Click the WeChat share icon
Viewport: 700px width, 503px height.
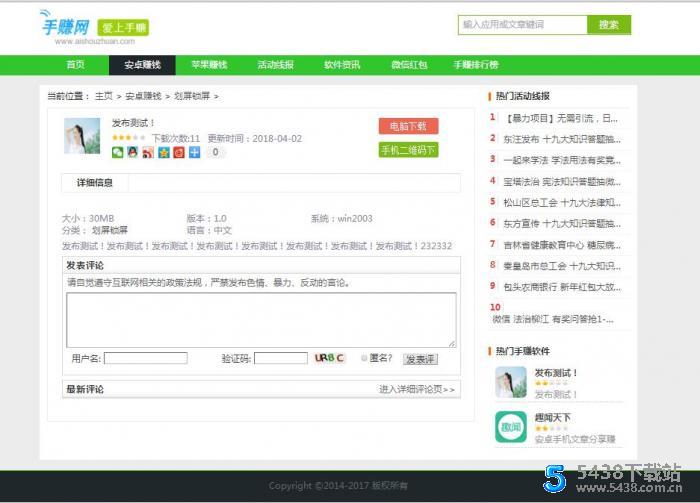point(117,153)
